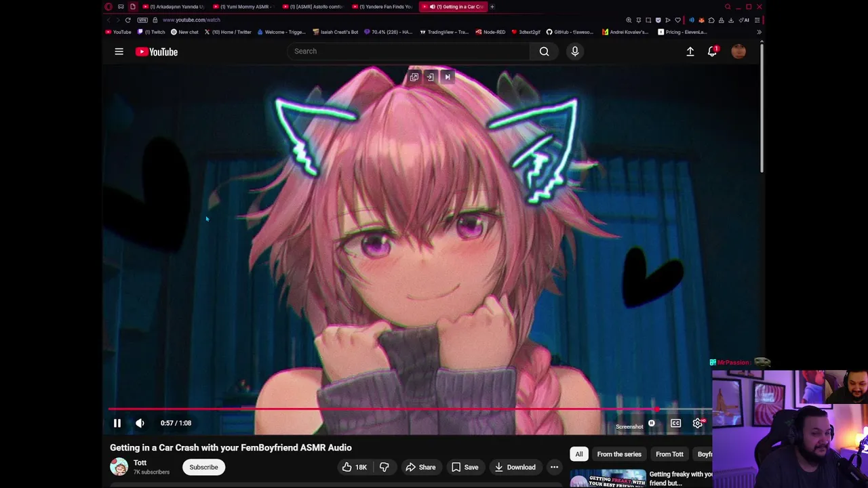Open New chat bookmark
The width and height of the screenshot is (868, 488).
click(x=184, y=32)
